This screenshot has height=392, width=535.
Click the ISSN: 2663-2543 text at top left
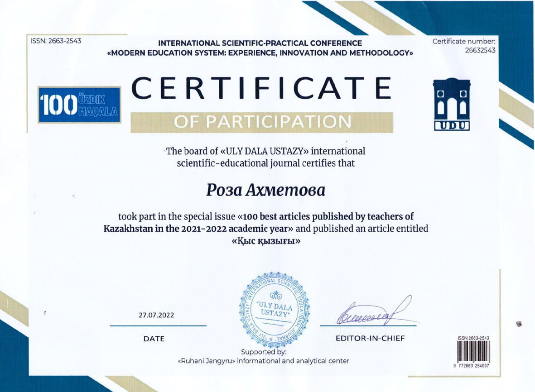56,41
